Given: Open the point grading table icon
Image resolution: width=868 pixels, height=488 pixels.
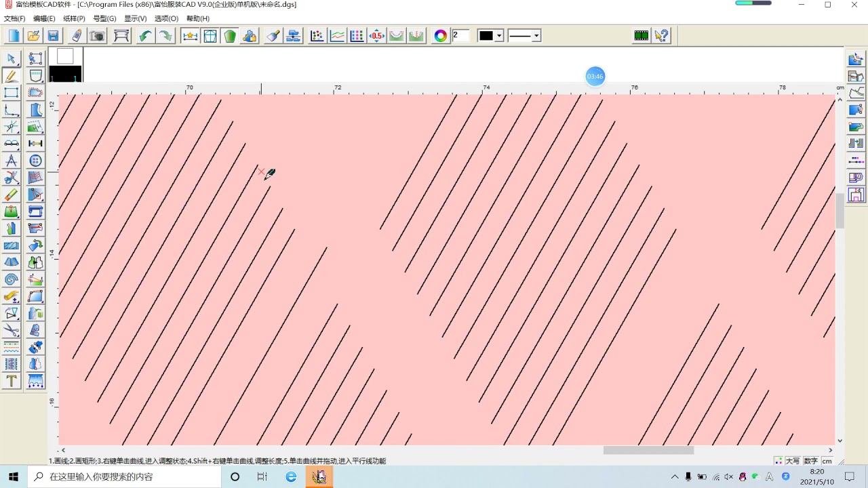Looking at the screenshot, I should click(x=317, y=36).
